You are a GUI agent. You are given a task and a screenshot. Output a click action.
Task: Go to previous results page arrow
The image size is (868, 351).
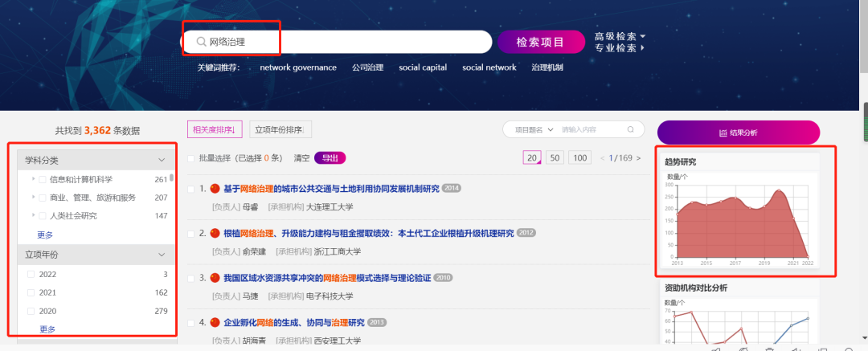click(x=603, y=158)
